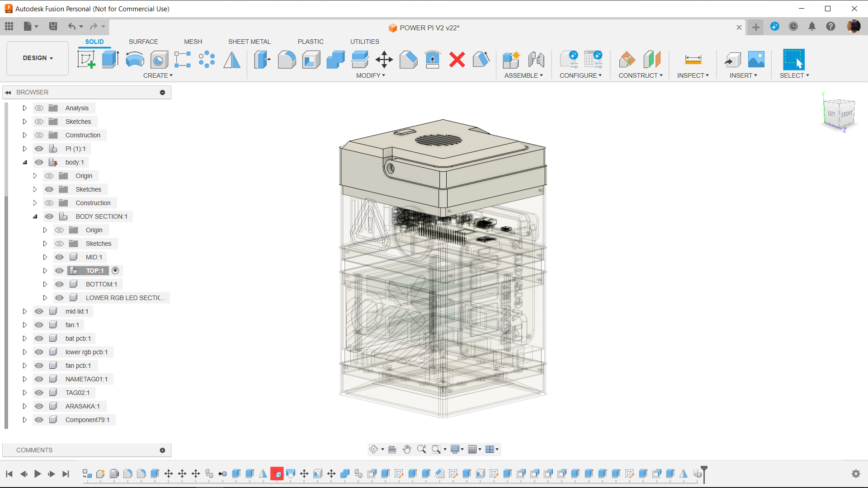Switch to the MESH tab
Image resolution: width=868 pixels, height=488 pixels.
(x=193, y=42)
